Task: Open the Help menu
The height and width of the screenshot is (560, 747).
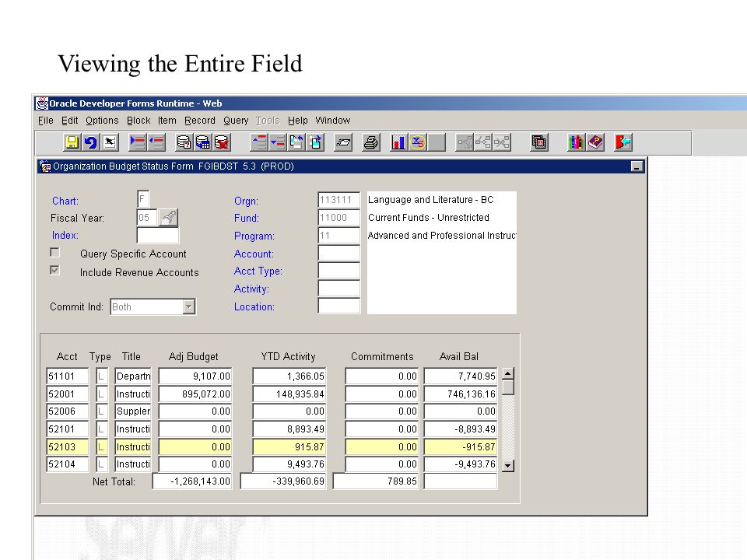Action: [298, 121]
